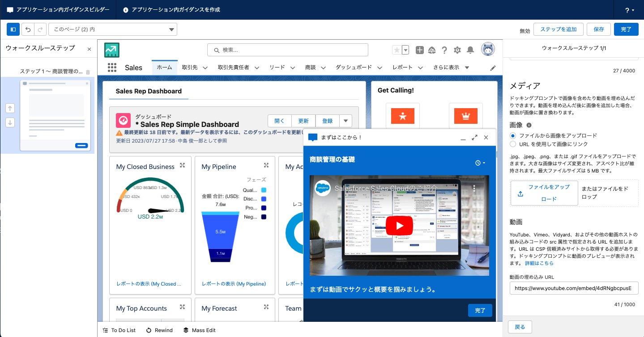The image size is (644, 337).
Task: Click the 動画の埋め込み URL field
Action: pos(574,288)
